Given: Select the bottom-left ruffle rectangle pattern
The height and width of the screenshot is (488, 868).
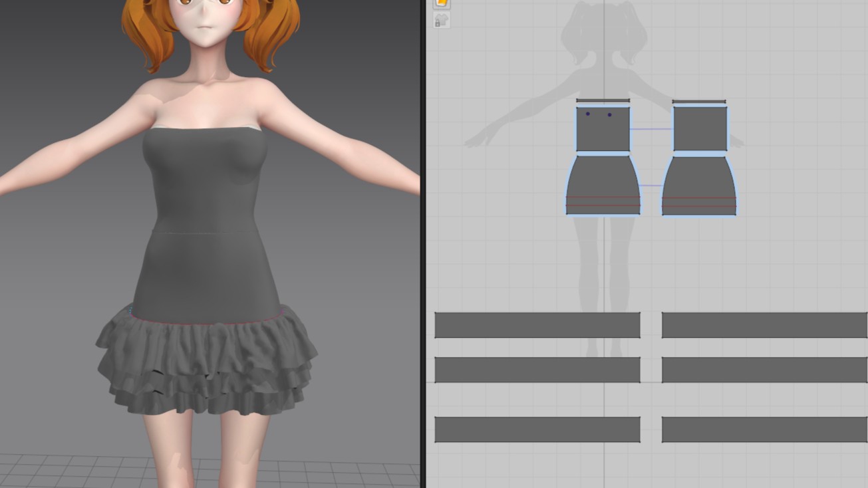Looking at the screenshot, I should click(537, 429).
